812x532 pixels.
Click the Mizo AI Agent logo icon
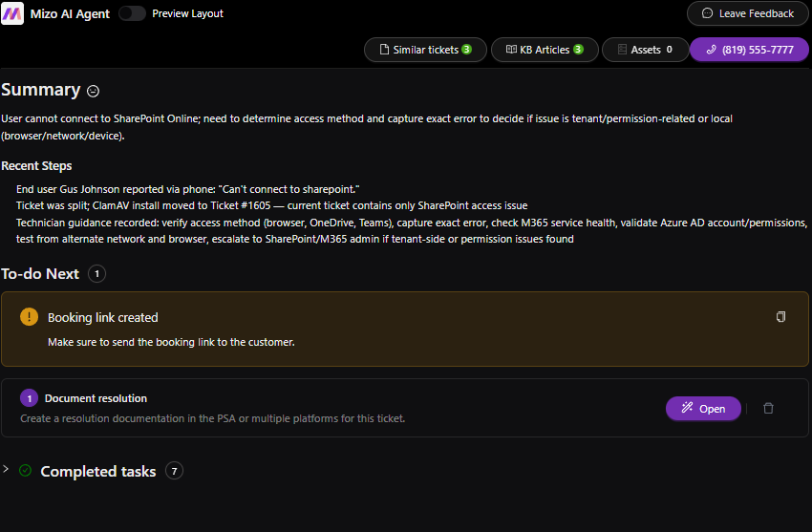pyautogui.click(x=12, y=13)
